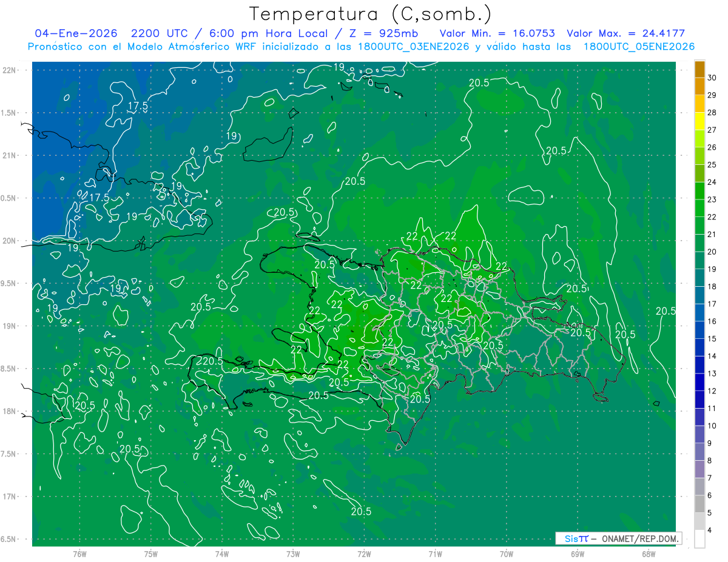This screenshot has width=728, height=562.
Task: Select color scale label "24"
Action: point(712,182)
